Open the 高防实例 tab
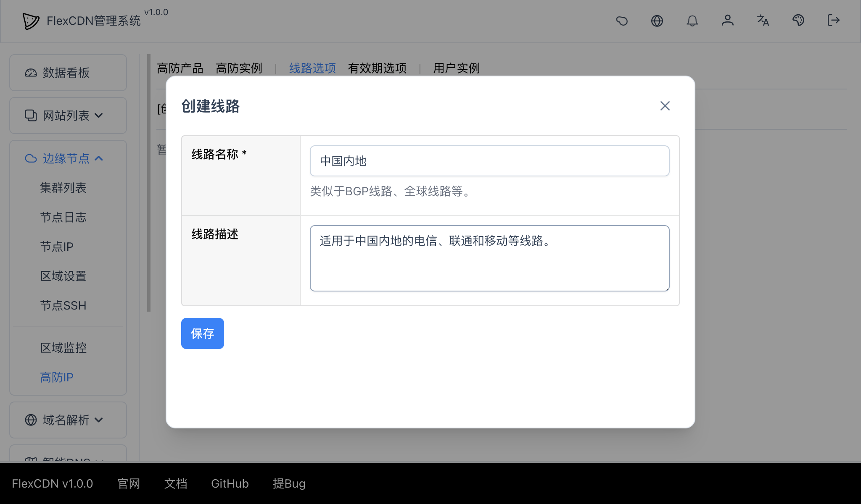Screen dimensions: 861x504 (x=239, y=68)
